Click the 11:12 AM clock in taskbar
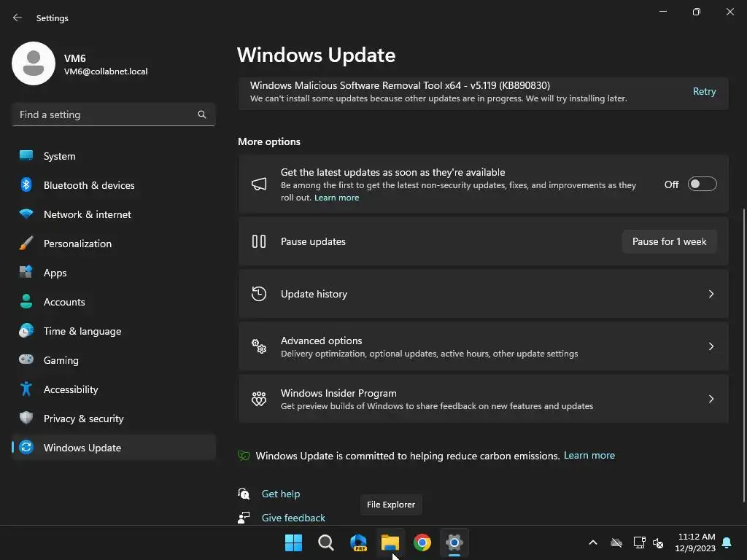747x560 pixels. [697, 537]
